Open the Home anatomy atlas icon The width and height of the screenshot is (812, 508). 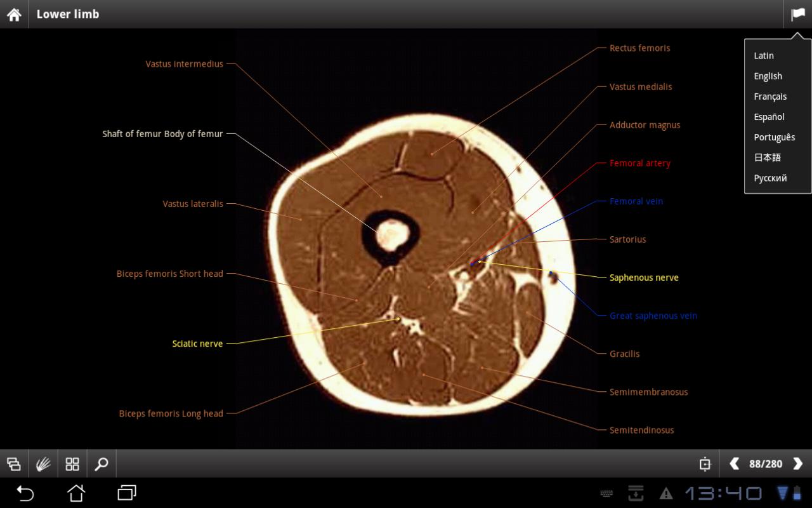point(13,13)
